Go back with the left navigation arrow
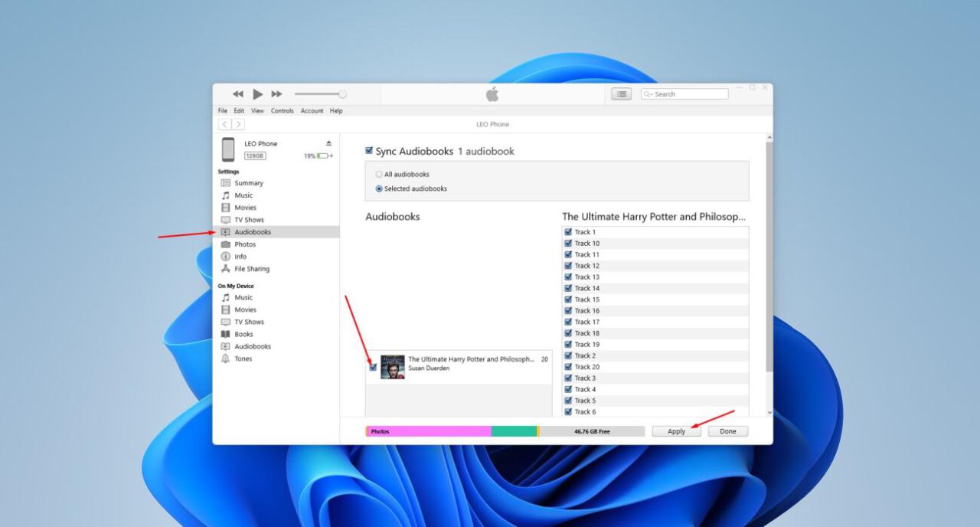 click(x=225, y=124)
